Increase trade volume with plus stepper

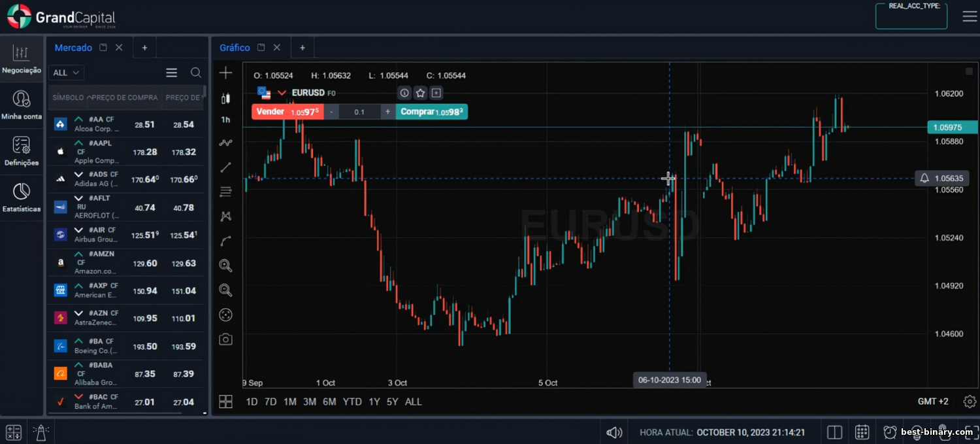[387, 112]
